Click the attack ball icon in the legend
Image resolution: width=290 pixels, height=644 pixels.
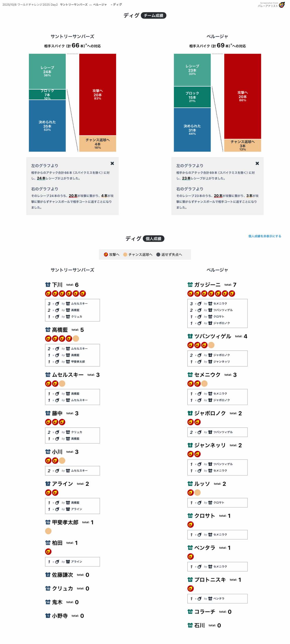coord(106,254)
